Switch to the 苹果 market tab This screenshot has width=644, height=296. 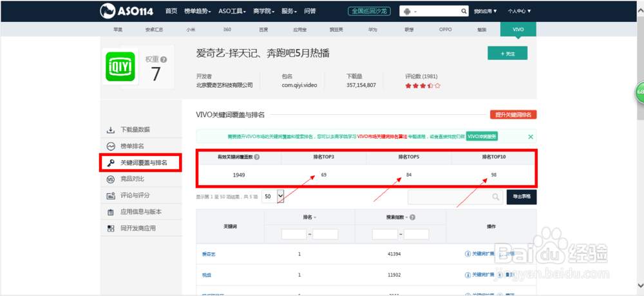118,30
